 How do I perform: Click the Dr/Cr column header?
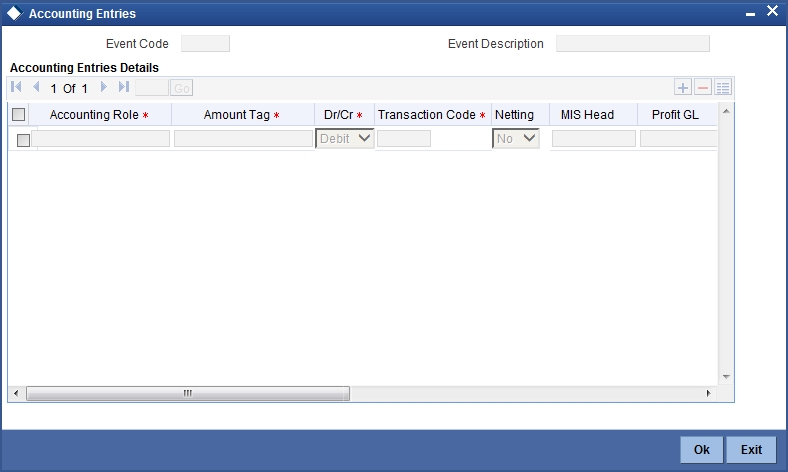coord(344,115)
